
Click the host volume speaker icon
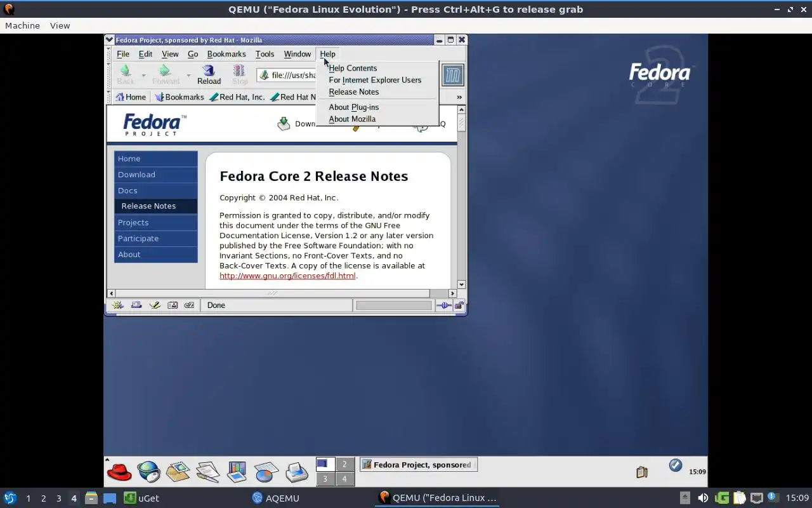tap(703, 498)
